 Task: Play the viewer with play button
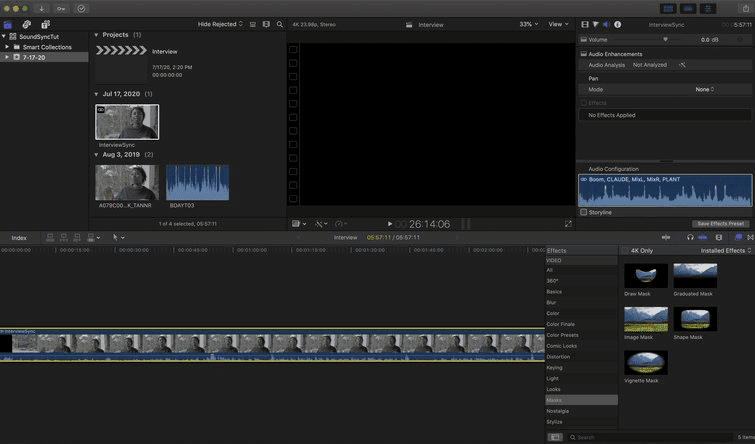click(x=390, y=224)
